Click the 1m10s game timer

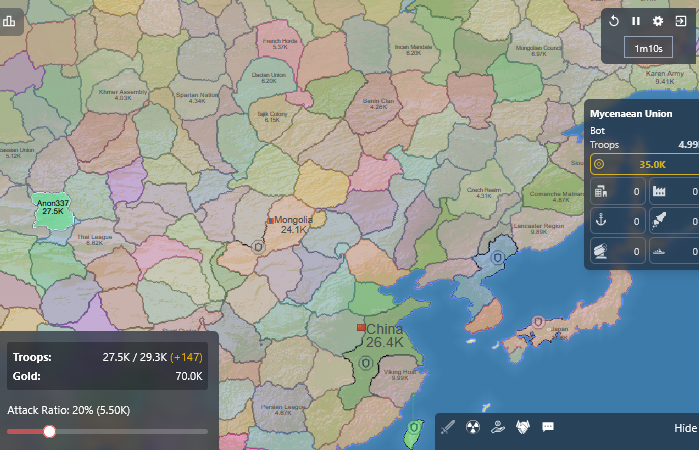(x=647, y=47)
